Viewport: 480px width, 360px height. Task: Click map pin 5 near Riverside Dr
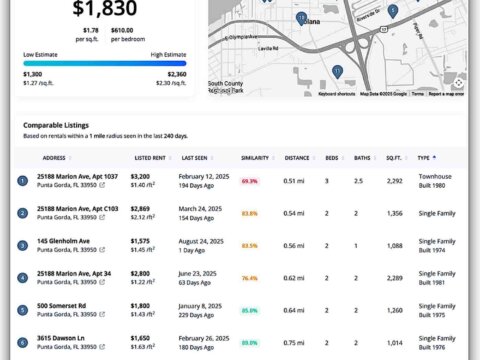coord(393,11)
